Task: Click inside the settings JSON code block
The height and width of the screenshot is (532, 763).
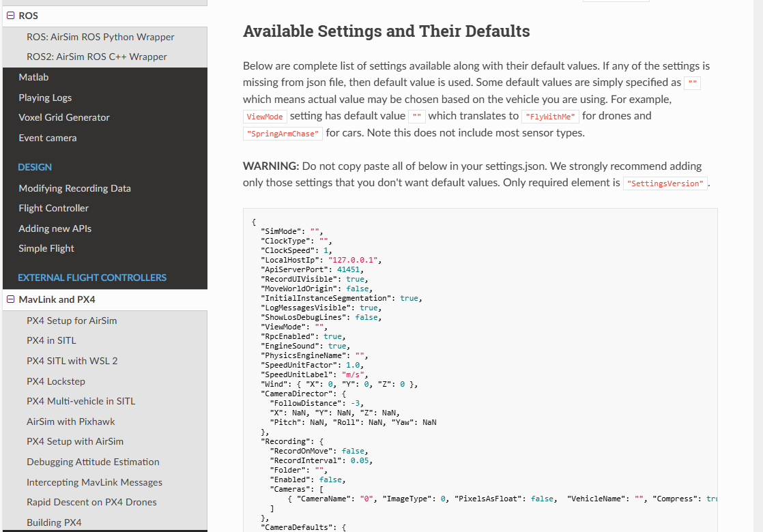Action: click(480, 370)
